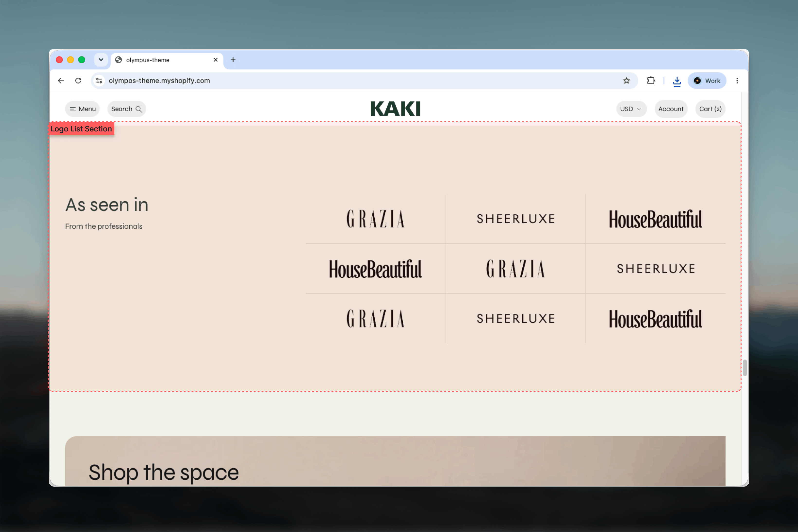Open the Search button in header
Image resolution: width=798 pixels, height=532 pixels.
(127, 109)
